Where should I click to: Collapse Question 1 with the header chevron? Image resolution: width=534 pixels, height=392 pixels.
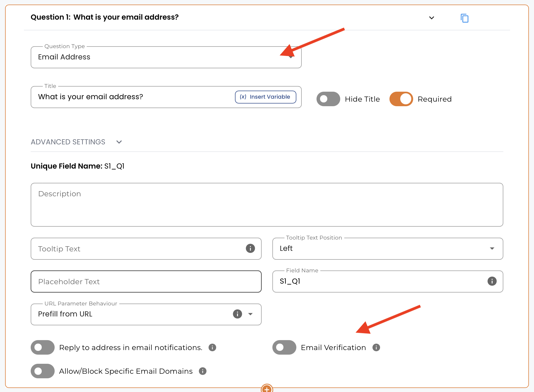click(x=431, y=18)
